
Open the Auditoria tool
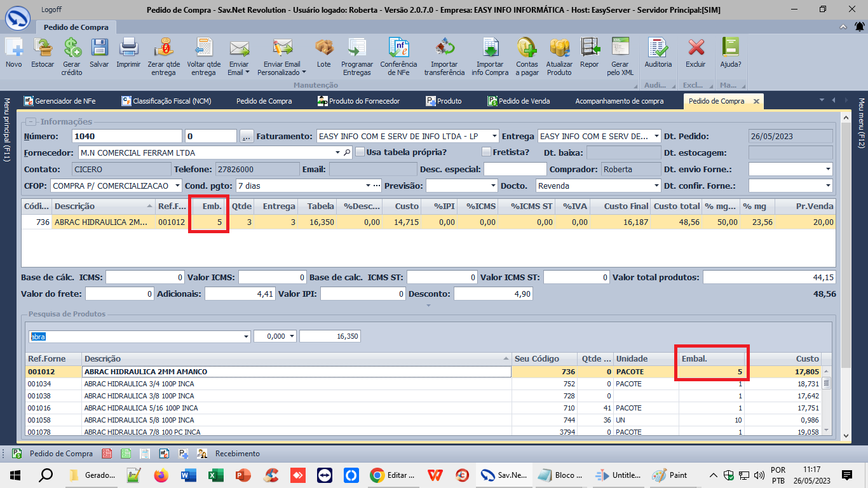pyautogui.click(x=658, y=52)
